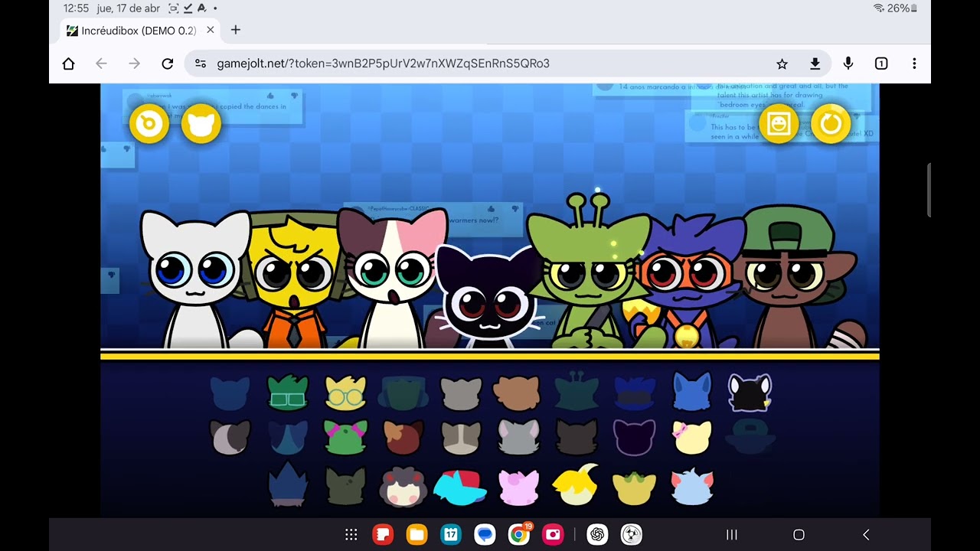Open recent apps navigation button
This screenshot has width=980, height=551.
[x=731, y=535]
